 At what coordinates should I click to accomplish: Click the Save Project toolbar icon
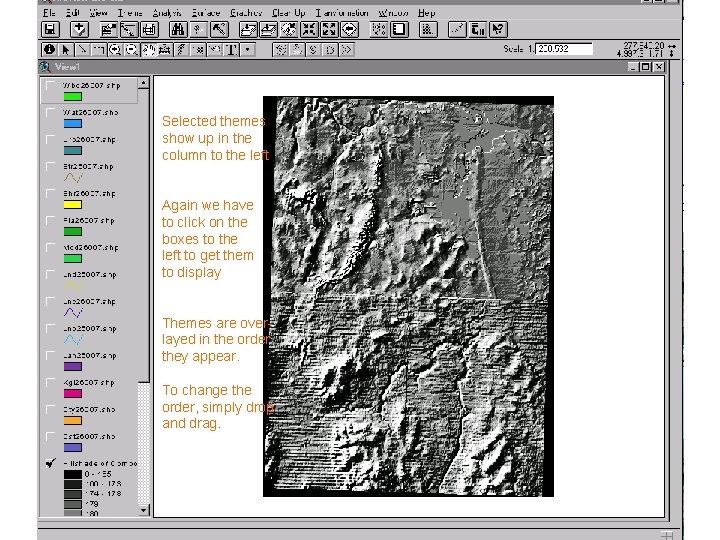(x=50, y=30)
